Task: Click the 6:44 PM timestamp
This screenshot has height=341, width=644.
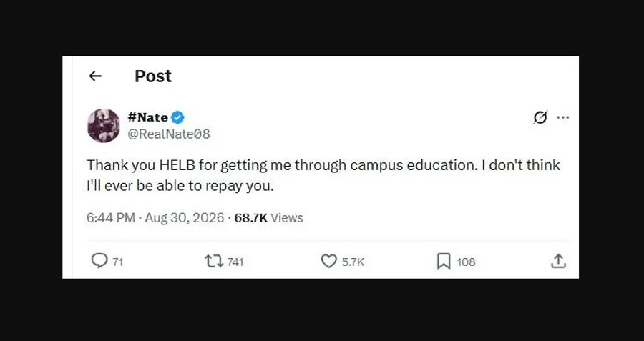Action: (x=110, y=218)
